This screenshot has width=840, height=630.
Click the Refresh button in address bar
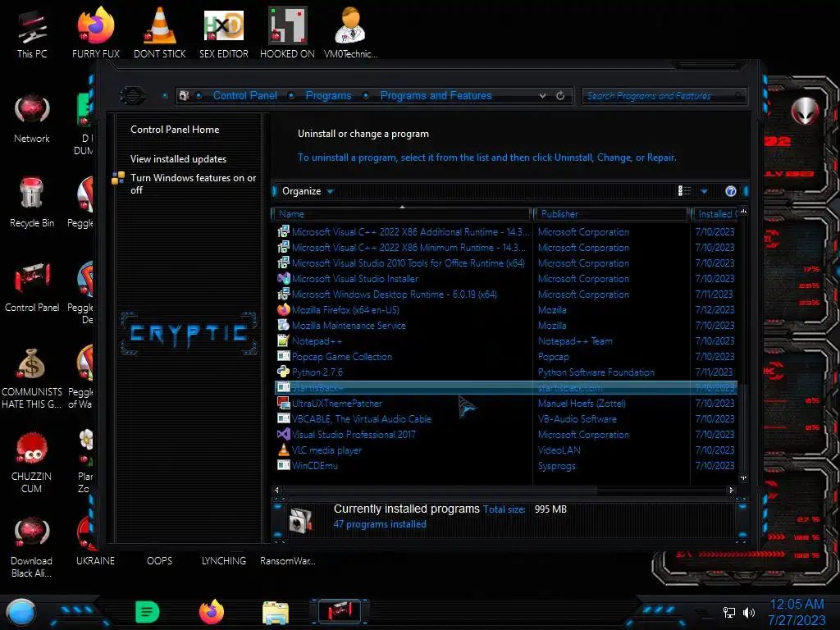coord(560,95)
